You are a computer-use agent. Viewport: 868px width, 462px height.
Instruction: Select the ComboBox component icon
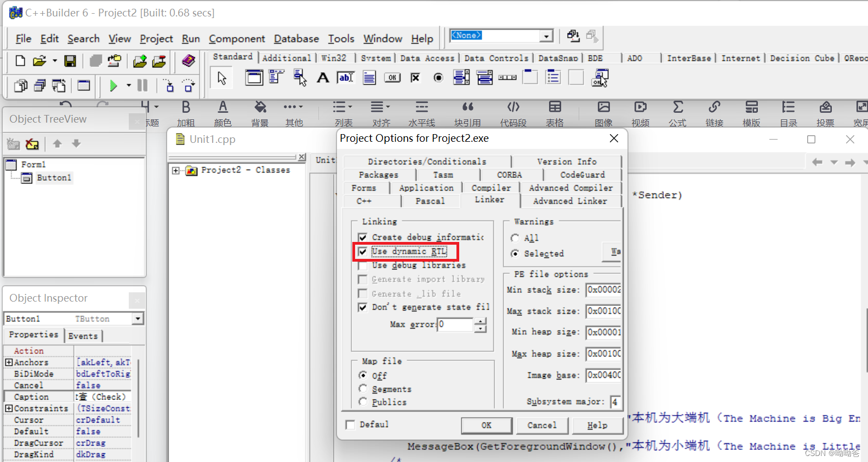click(x=484, y=78)
